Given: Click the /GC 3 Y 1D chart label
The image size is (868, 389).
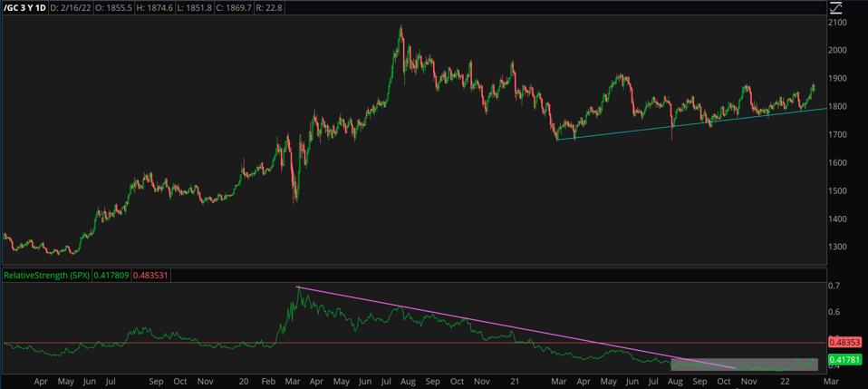Looking at the screenshot, I should pyautogui.click(x=25, y=7).
